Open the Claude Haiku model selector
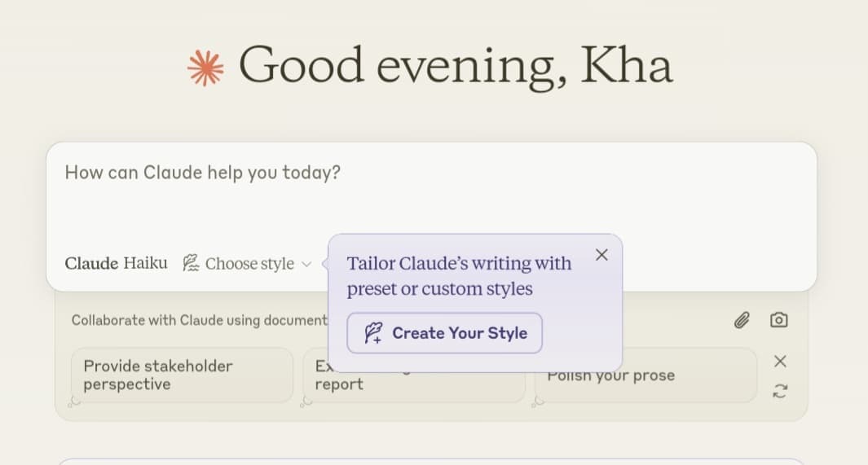Viewport: 868px width, 465px height. [x=116, y=263]
